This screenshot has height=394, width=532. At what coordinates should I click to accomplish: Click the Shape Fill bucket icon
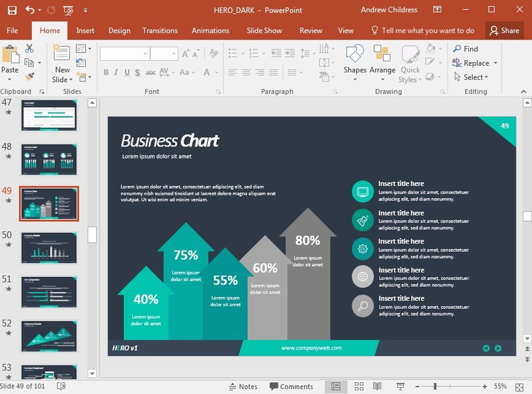click(x=431, y=49)
